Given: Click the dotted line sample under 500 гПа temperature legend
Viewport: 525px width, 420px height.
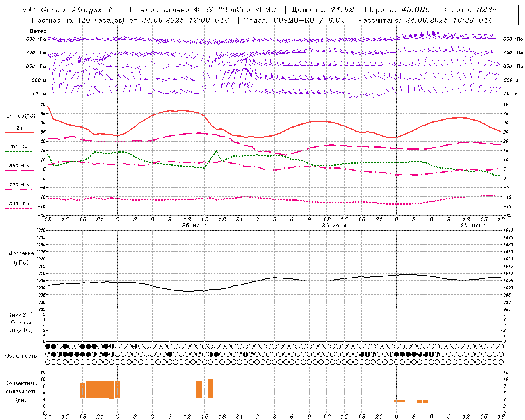Looking at the screenshot, I should click(x=18, y=208).
